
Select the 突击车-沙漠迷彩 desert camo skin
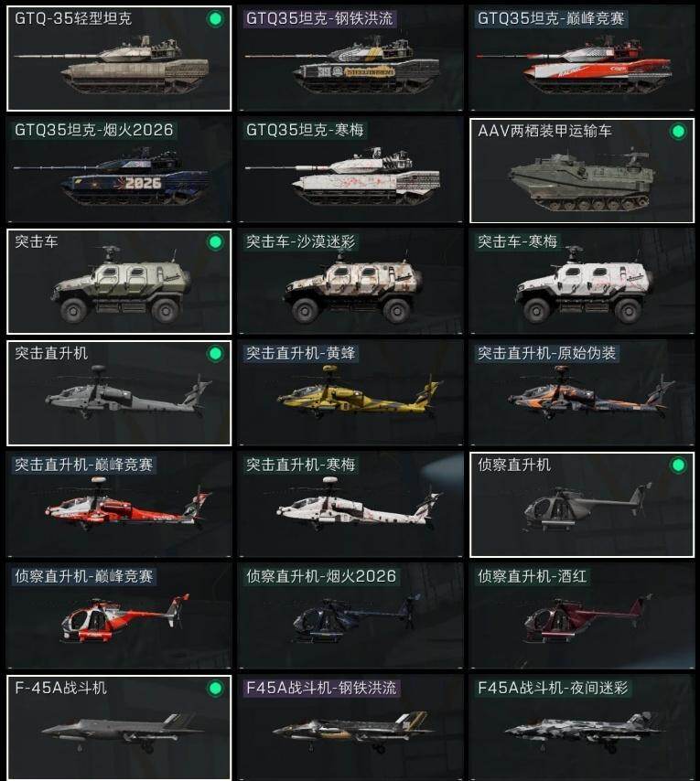[x=350, y=281]
